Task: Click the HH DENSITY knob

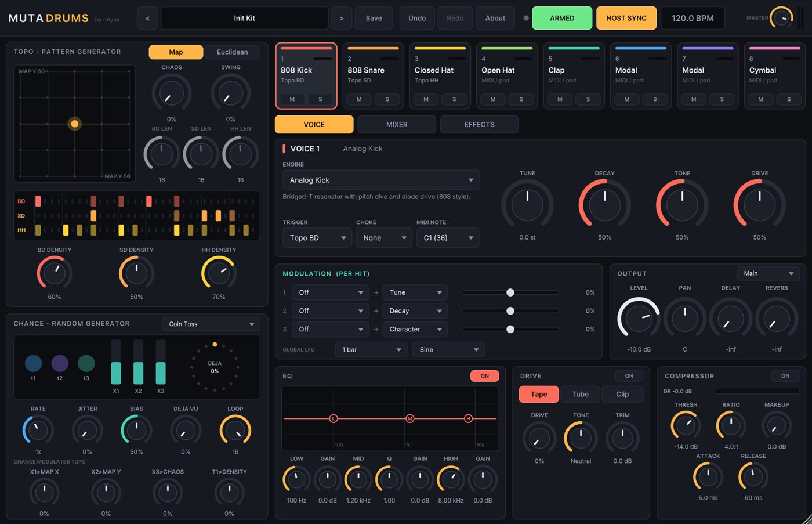Action: pyautogui.click(x=219, y=273)
